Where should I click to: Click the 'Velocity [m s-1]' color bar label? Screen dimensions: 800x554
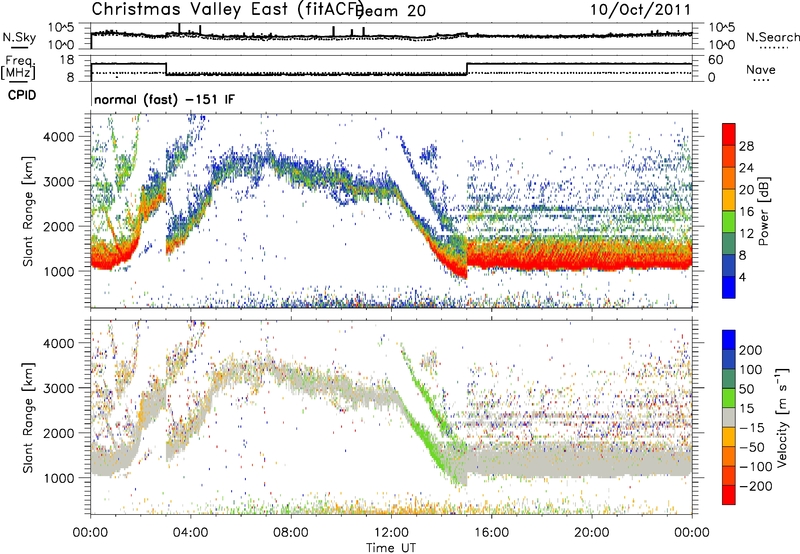[782, 417]
